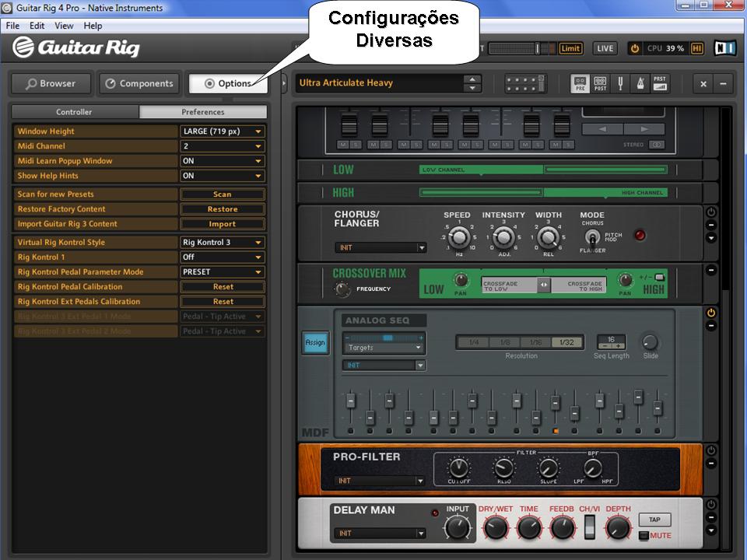Flip the Delay Man CH/VI switch
Viewport: 747px width, 560px height.
[x=590, y=527]
